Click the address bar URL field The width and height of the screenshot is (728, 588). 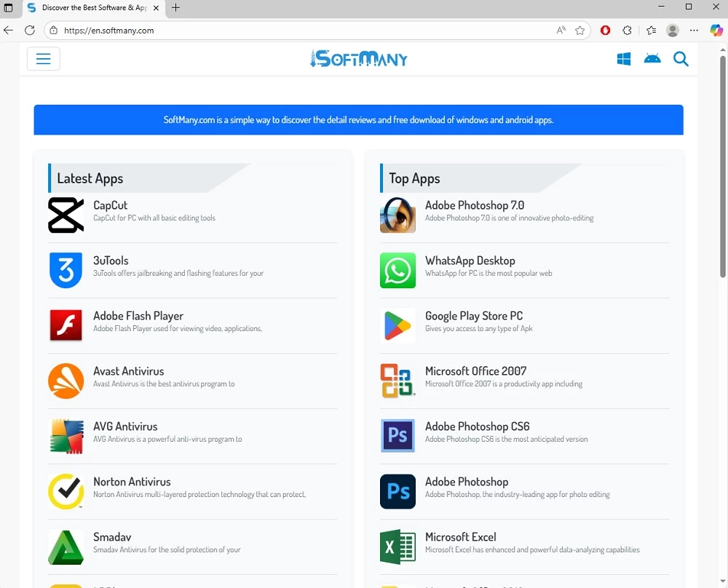(291, 31)
